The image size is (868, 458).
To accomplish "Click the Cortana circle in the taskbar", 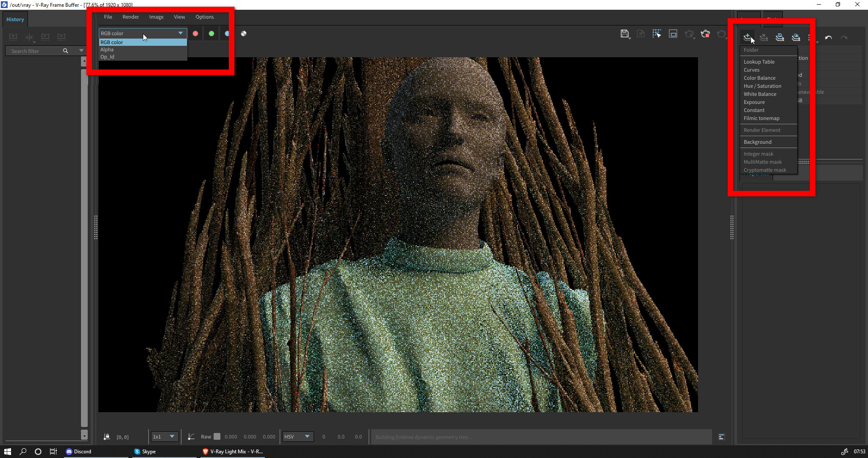I will click(38, 452).
